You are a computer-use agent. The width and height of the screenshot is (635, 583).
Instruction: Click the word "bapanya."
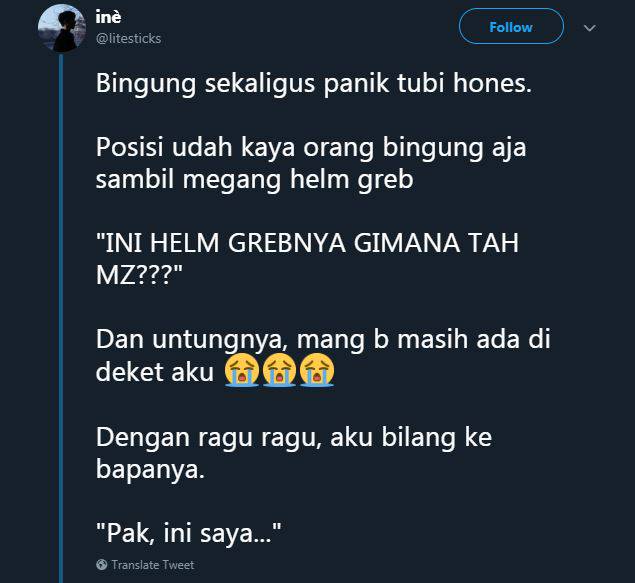coord(150,470)
